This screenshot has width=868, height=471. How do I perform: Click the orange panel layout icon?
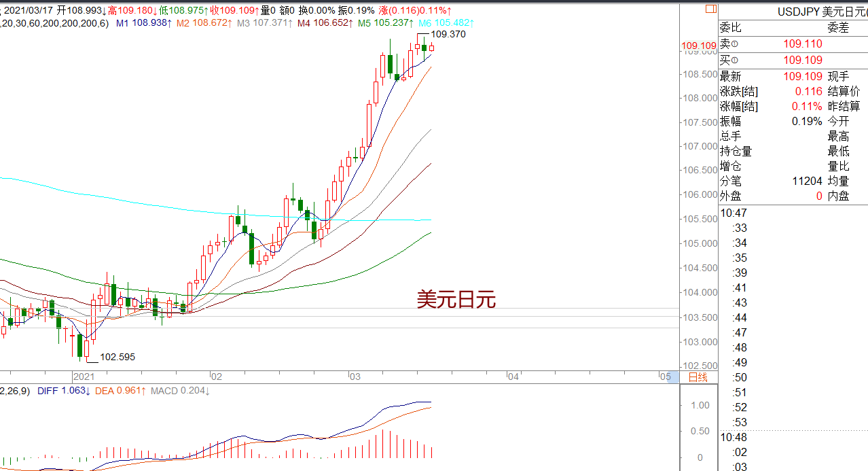(710, 9)
